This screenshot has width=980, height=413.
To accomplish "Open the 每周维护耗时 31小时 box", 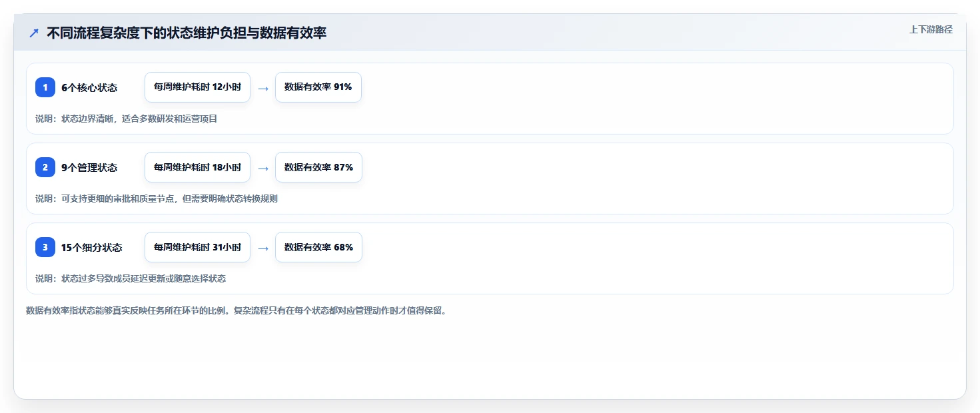I will pyautogui.click(x=197, y=247).
